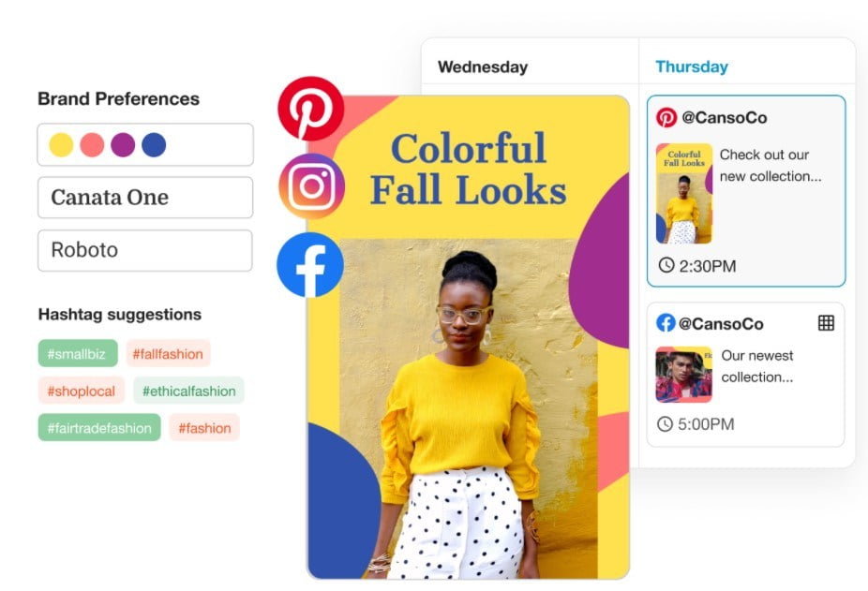Click the clock icon next to 2:30PM

click(666, 265)
